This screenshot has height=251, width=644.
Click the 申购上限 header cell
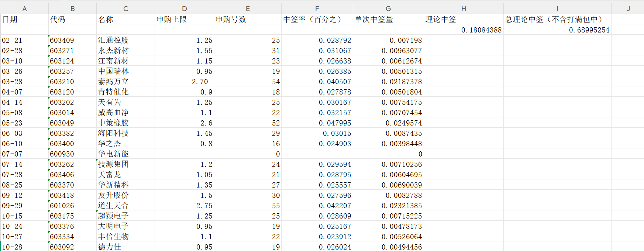184,19
